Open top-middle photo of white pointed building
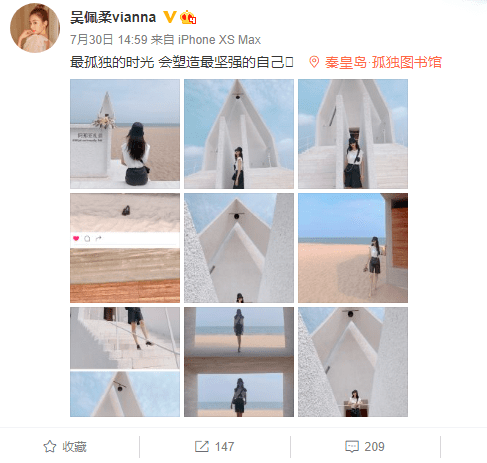The height and width of the screenshot is (463, 487). [x=239, y=134]
